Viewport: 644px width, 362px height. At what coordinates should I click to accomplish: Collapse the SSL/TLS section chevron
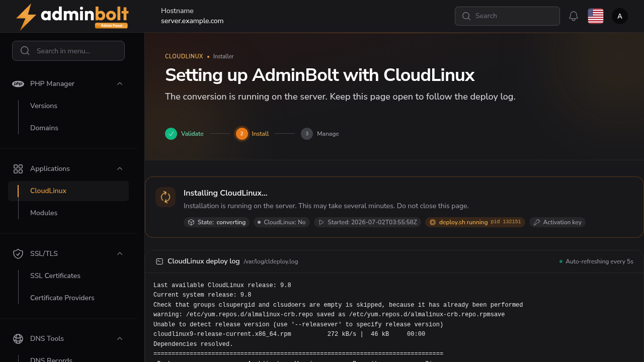pyautogui.click(x=120, y=253)
